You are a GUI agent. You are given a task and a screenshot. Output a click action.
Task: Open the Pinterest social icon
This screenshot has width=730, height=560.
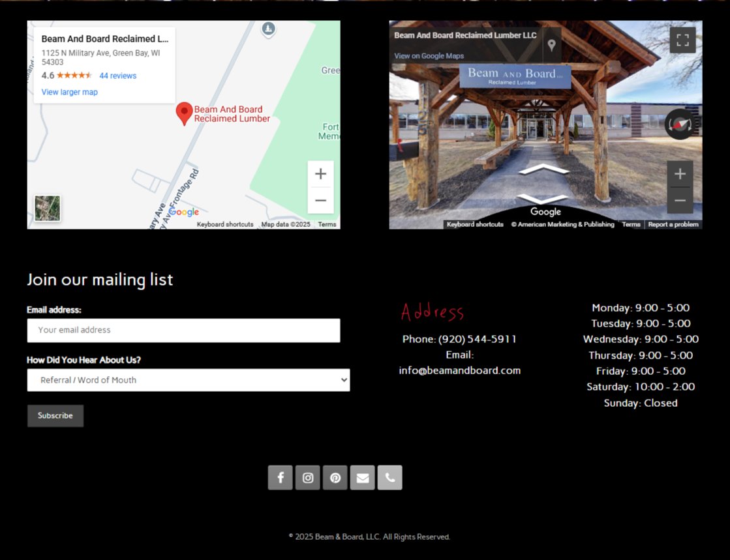pyautogui.click(x=335, y=478)
